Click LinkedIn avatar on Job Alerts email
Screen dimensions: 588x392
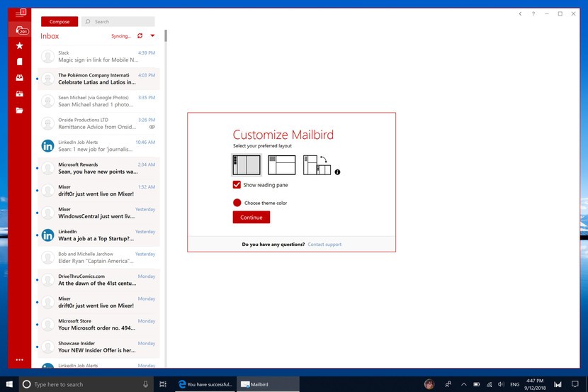tap(47, 145)
